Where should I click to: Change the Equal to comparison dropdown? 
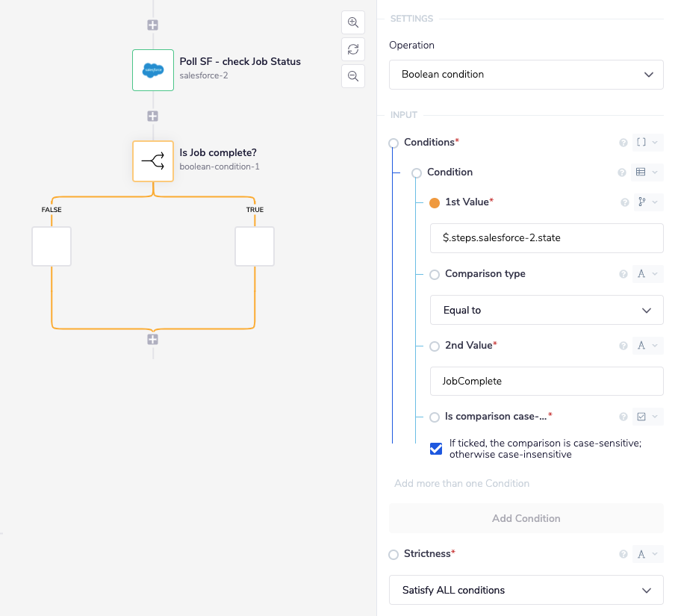[547, 310]
